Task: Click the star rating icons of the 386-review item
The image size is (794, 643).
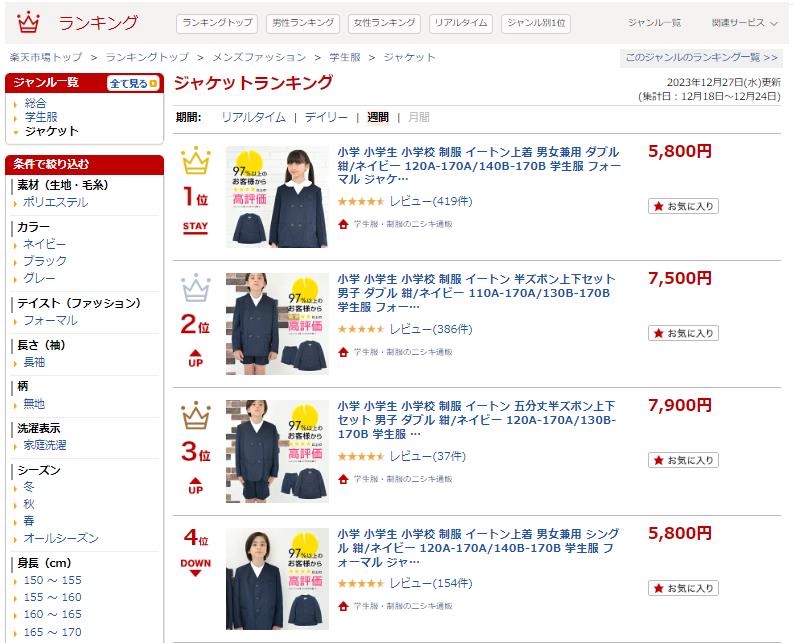Action: tap(361, 329)
